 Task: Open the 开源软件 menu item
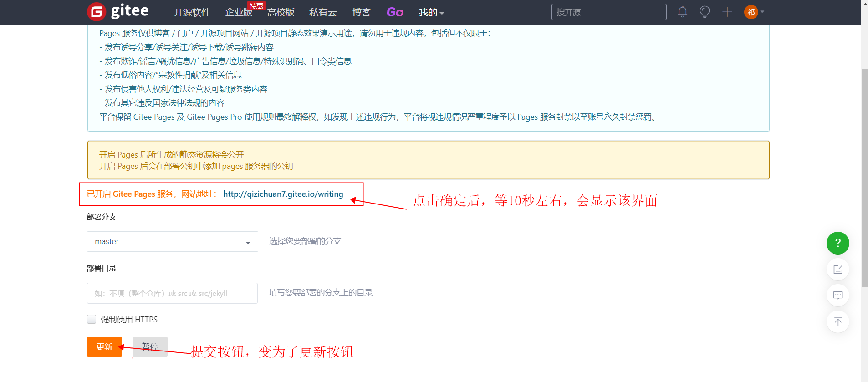(x=192, y=12)
